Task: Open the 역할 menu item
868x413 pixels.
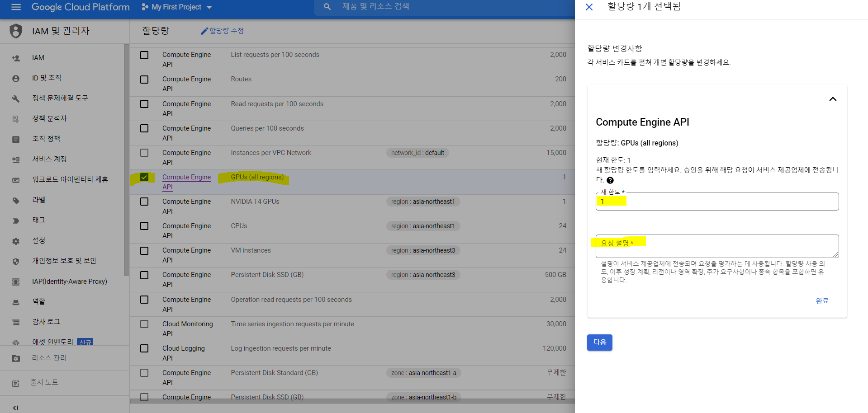Action: (38, 301)
